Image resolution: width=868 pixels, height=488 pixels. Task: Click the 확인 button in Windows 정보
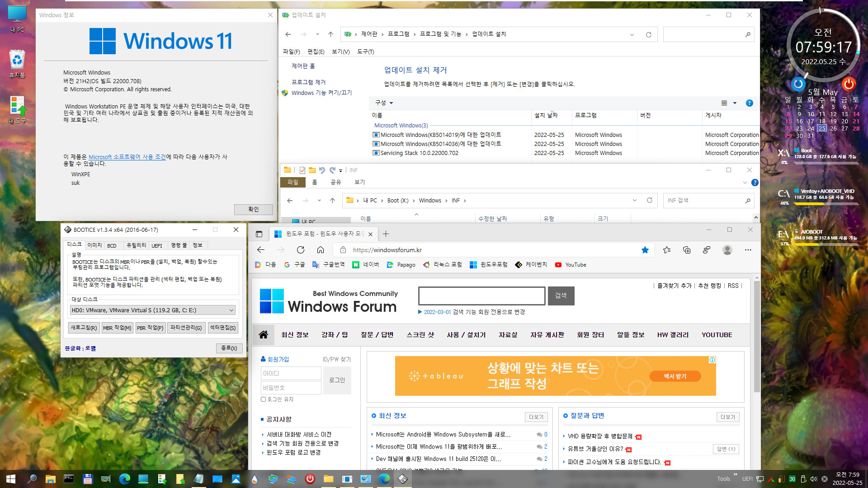tap(253, 209)
